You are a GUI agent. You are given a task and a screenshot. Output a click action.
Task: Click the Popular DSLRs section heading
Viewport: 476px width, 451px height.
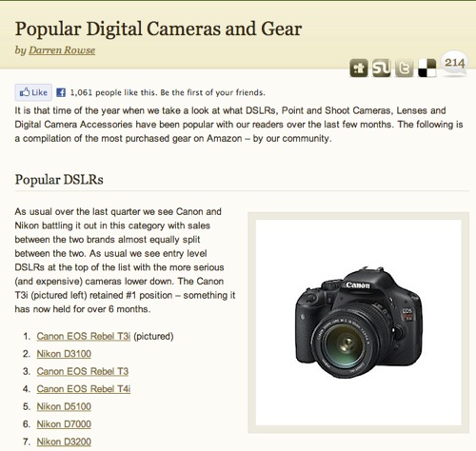click(59, 180)
